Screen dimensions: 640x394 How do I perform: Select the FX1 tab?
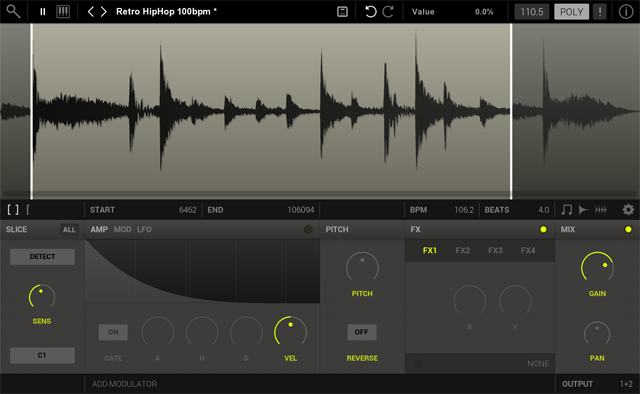coord(430,251)
